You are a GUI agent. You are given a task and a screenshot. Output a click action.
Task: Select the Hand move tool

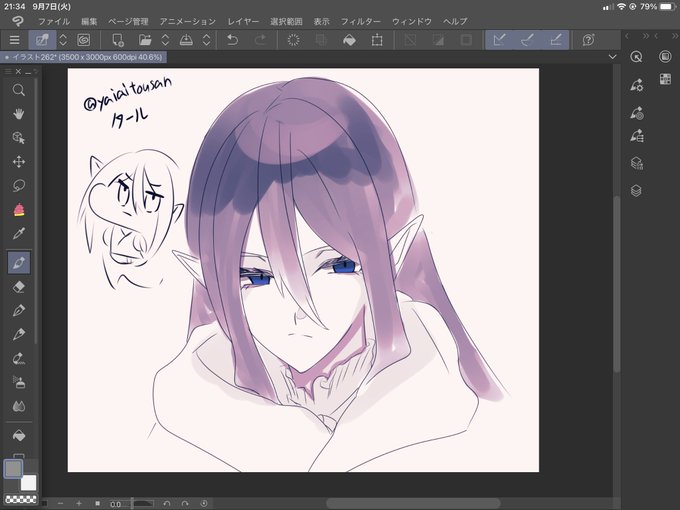coord(19,114)
